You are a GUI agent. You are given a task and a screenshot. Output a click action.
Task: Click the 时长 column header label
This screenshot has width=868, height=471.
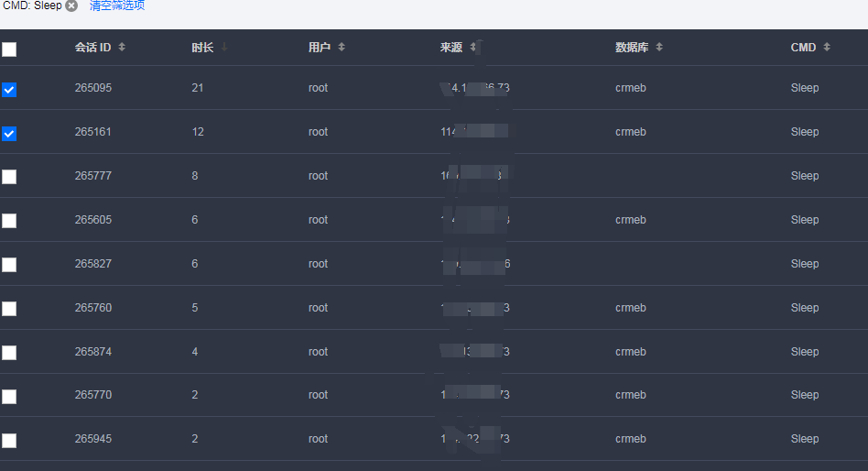(202, 48)
